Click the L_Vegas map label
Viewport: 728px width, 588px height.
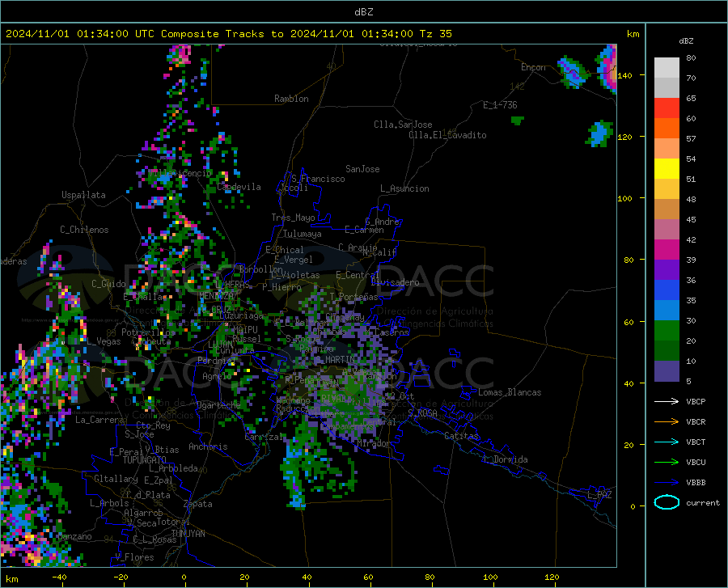click(104, 341)
